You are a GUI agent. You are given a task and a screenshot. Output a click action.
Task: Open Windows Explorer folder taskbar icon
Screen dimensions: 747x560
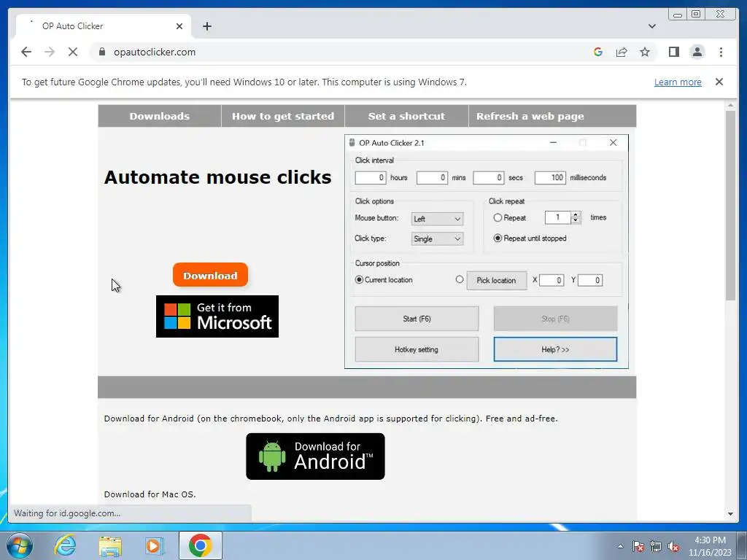click(x=110, y=545)
